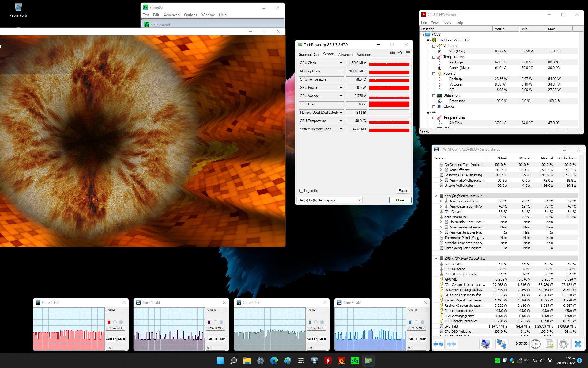The width and height of the screenshot is (588, 368).
Task: Click HWiNFO expand arrows icon
Action: tap(438, 344)
